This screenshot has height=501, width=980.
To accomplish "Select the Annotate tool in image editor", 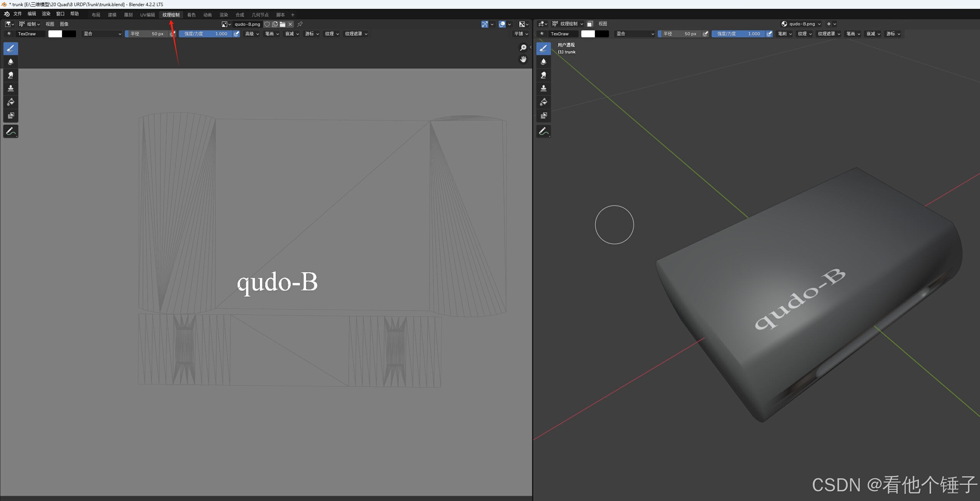I will (x=11, y=131).
